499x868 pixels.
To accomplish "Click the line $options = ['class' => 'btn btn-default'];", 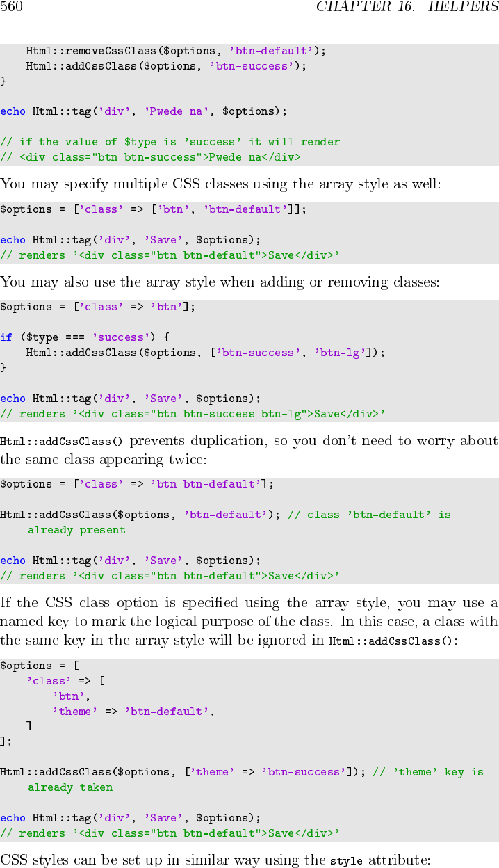I will [x=137, y=484].
